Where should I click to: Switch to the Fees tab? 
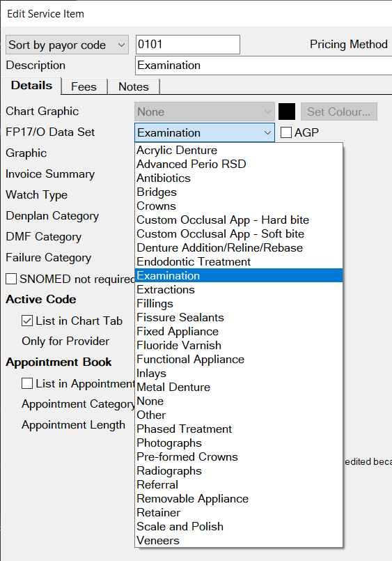tap(84, 86)
